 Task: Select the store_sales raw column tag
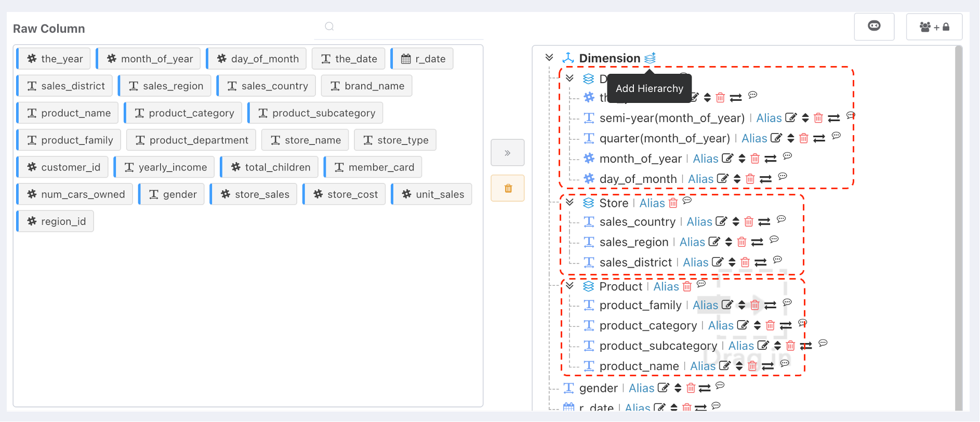tap(254, 194)
